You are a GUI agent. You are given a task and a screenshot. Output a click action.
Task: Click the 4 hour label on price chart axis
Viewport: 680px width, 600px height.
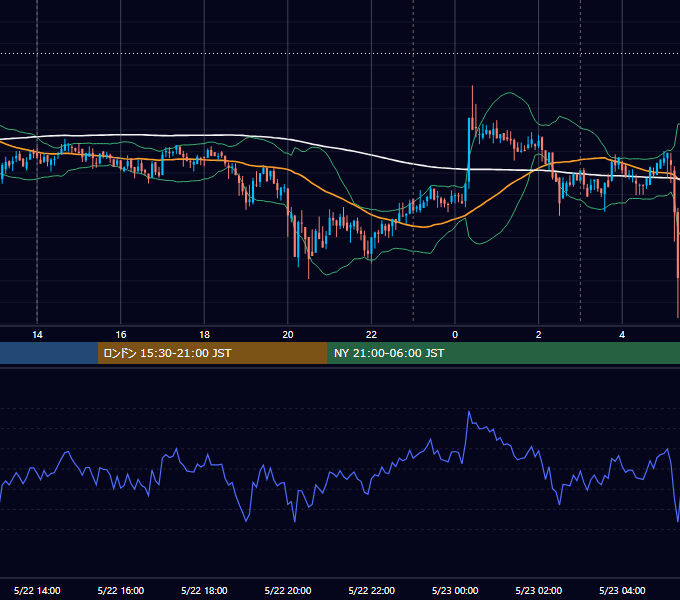point(622,335)
